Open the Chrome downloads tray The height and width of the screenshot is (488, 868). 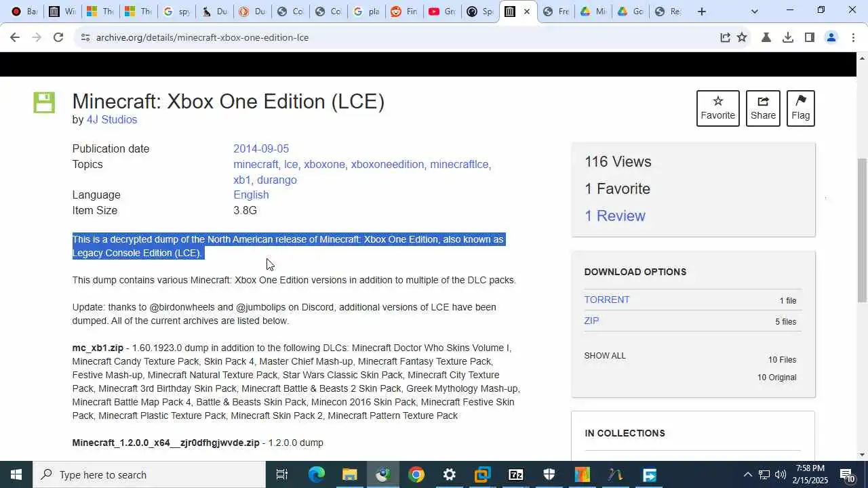788,37
